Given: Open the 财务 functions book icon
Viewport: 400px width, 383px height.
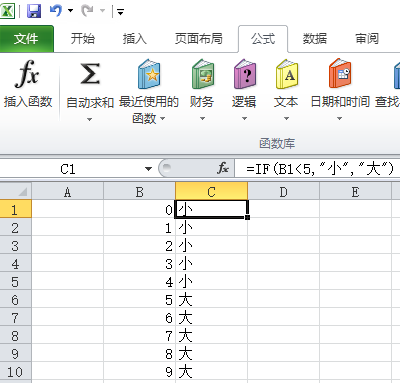Looking at the screenshot, I should (202, 74).
